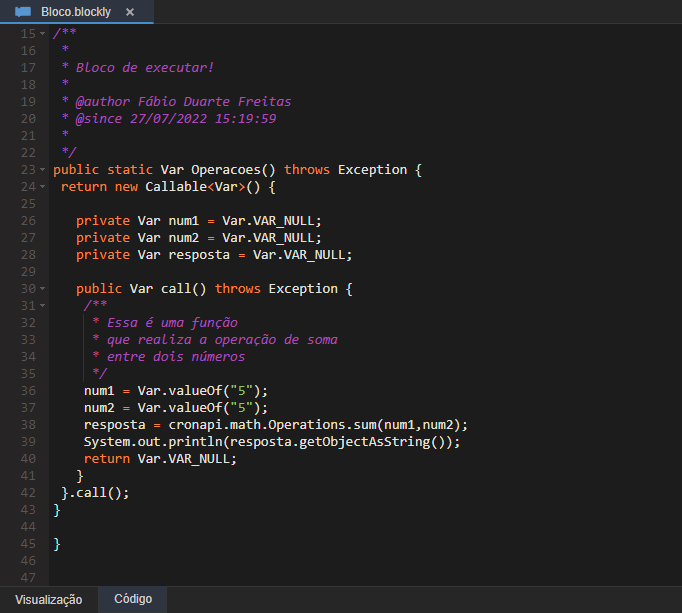
Task: Collapse the call() method at line 30
Action: pos(43,288)
